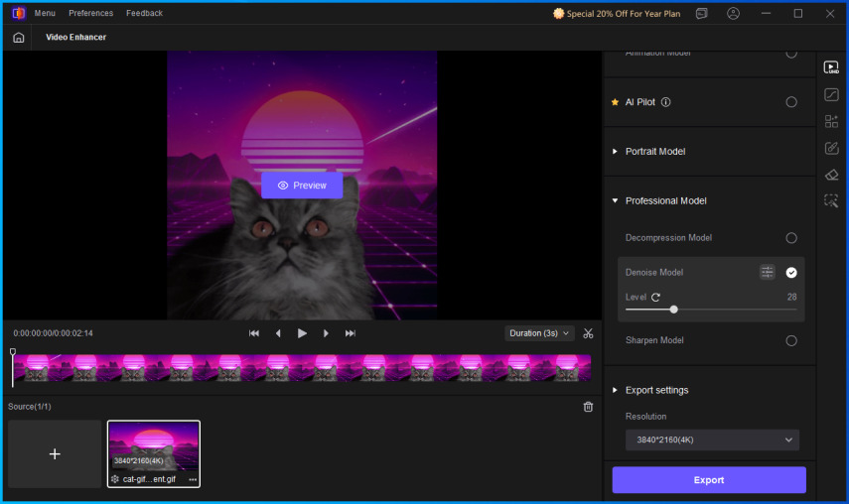The width and height of the screenshot is (849, 504).
Task: Click the app logo icon
Action: click(x=19, y=13)
